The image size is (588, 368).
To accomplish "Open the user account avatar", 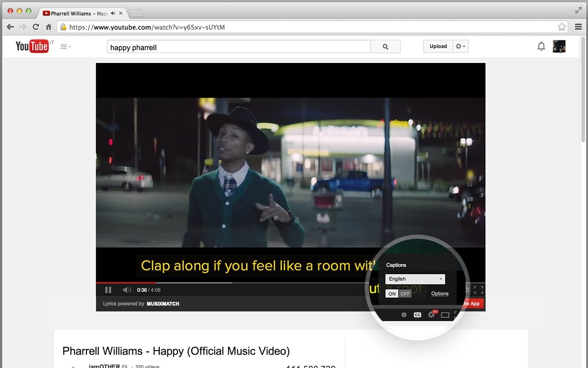I will click(x=559, y=46).
